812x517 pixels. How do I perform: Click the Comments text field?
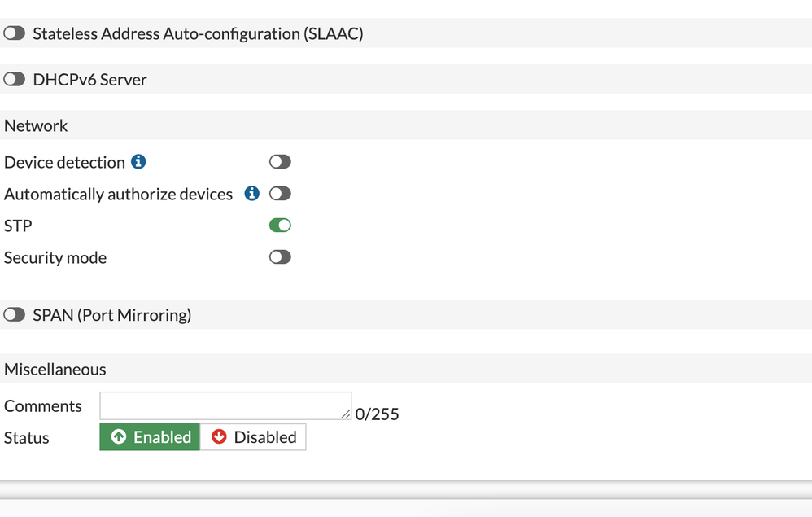coord(225,405)
